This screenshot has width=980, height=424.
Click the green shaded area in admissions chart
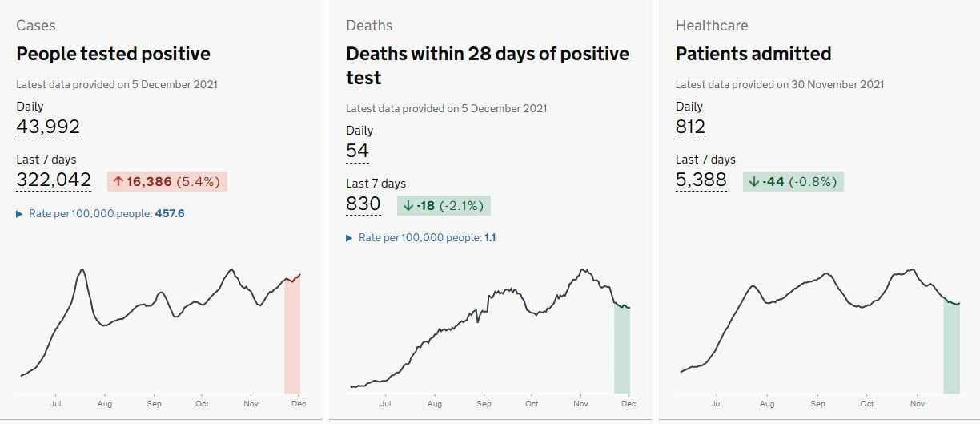point(951,348)
